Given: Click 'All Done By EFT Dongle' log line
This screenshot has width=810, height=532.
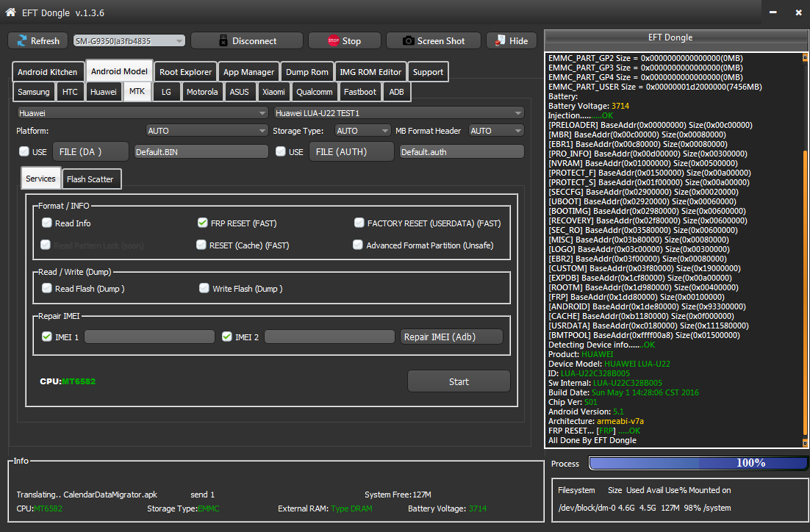Looking at the screenshot, I should point(592,440).
